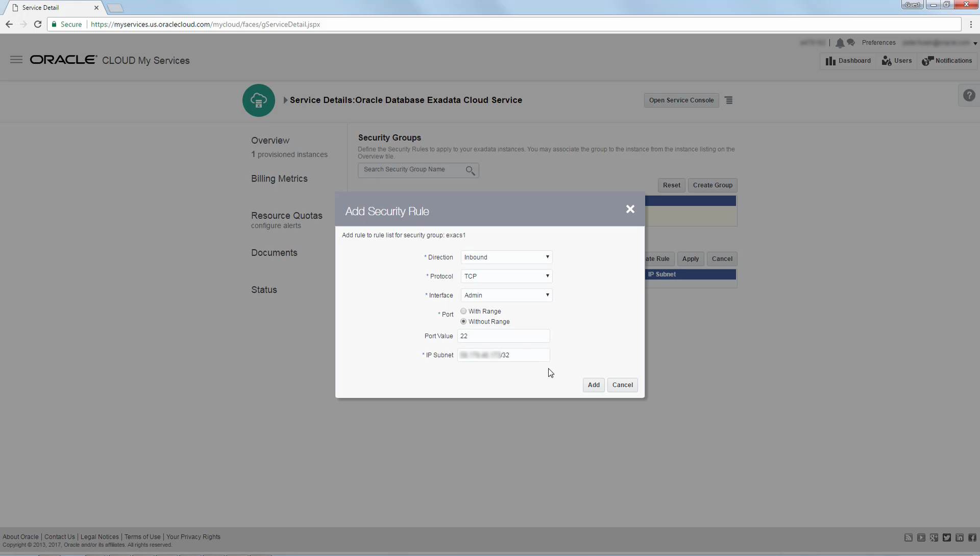Select the With Range port option
Image resolution: width=980 pixels, height=556 pixels.
coord(463,311)
